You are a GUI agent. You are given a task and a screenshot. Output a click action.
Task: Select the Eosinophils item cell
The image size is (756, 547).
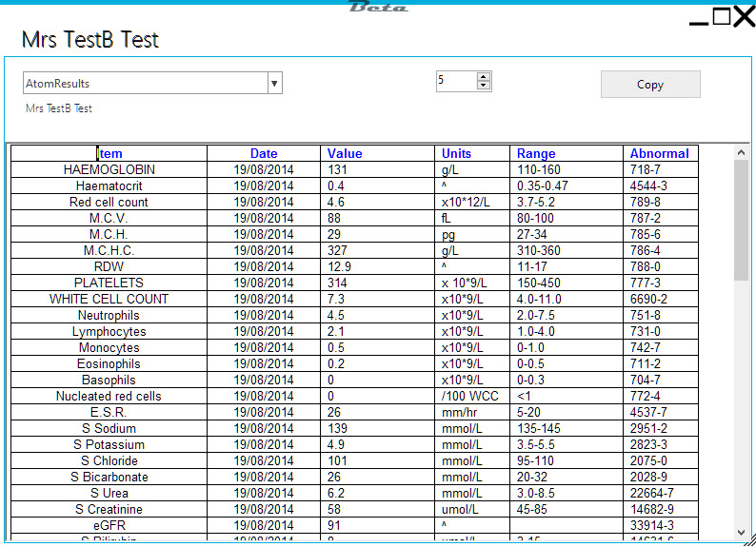109,364
